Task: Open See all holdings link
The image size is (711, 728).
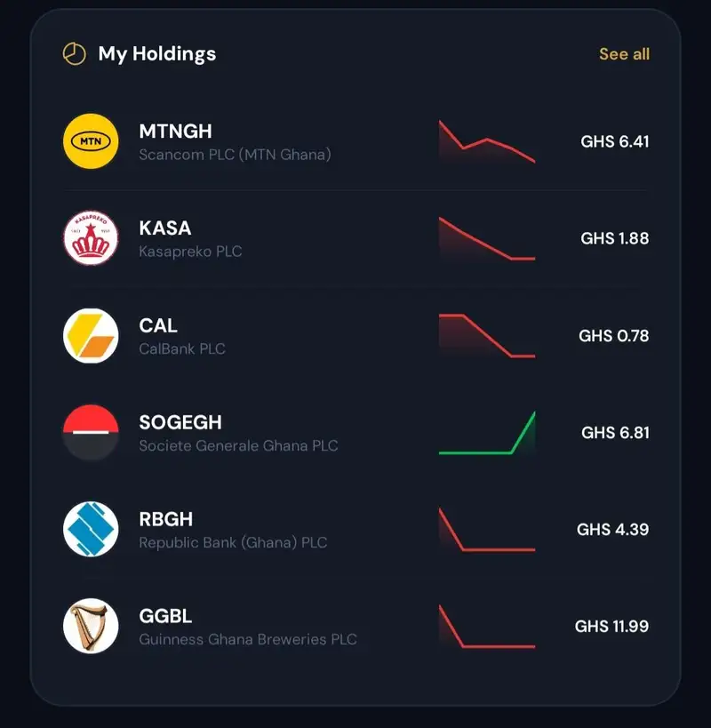Action: tap(624, 54)
